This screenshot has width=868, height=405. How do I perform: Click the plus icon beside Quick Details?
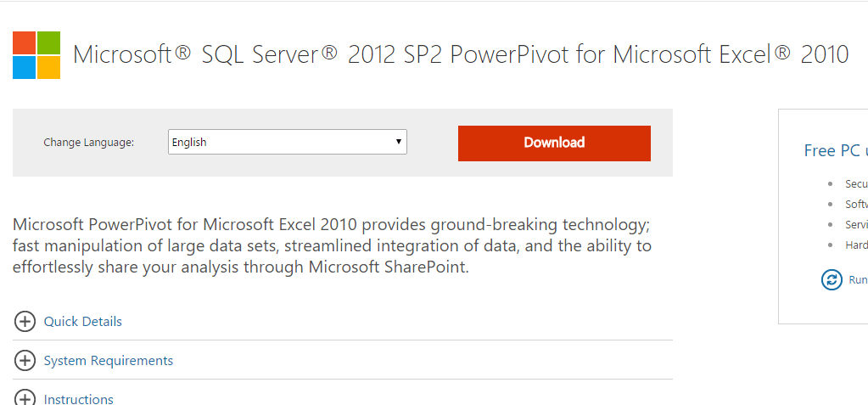[25, 321]
